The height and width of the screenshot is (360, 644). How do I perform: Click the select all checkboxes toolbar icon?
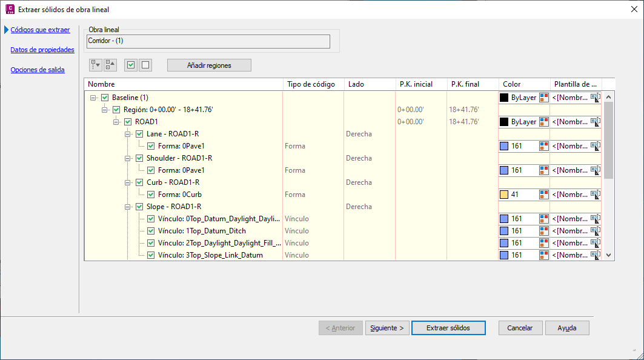pos(131,65)
